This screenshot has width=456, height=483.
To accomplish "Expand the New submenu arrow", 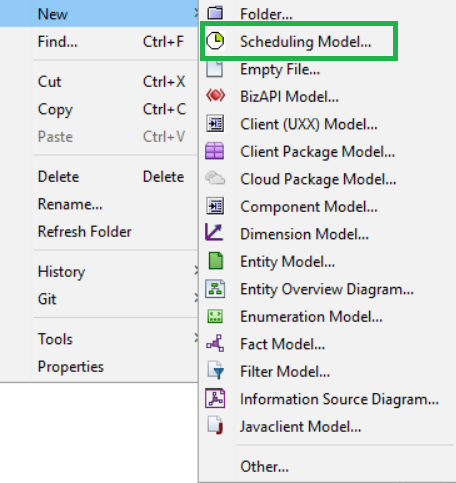I will 196,14.
